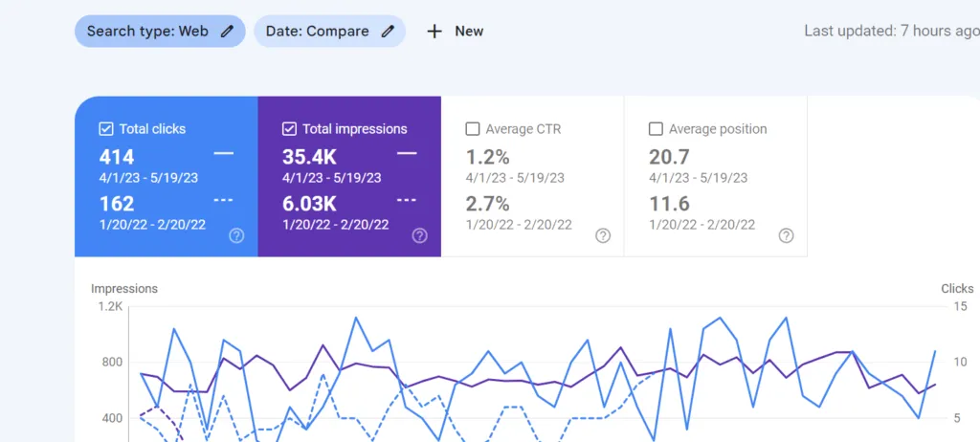980x442 pixels.
Task: Click 1/20/22 - 2/20/22 range under clicks
Action: click(152, 225)
